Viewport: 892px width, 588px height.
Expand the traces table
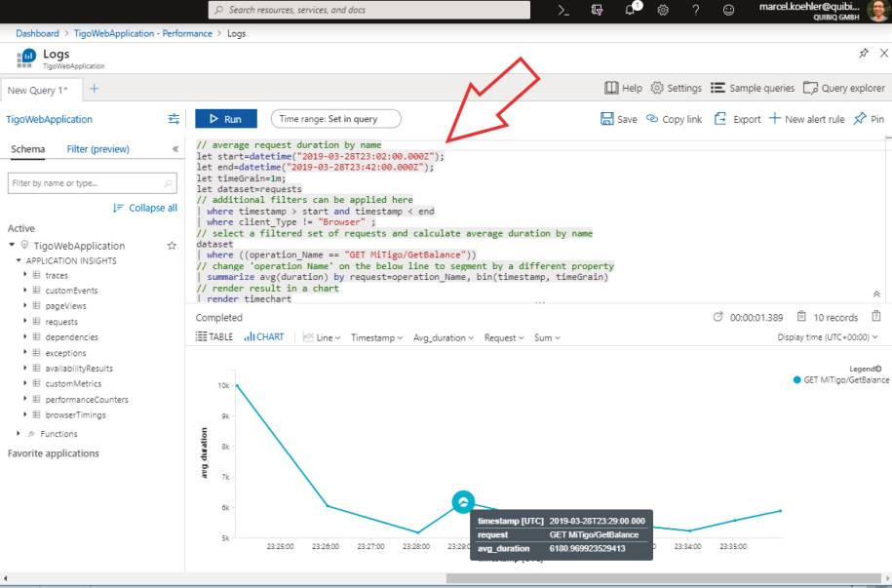[25, 274]
